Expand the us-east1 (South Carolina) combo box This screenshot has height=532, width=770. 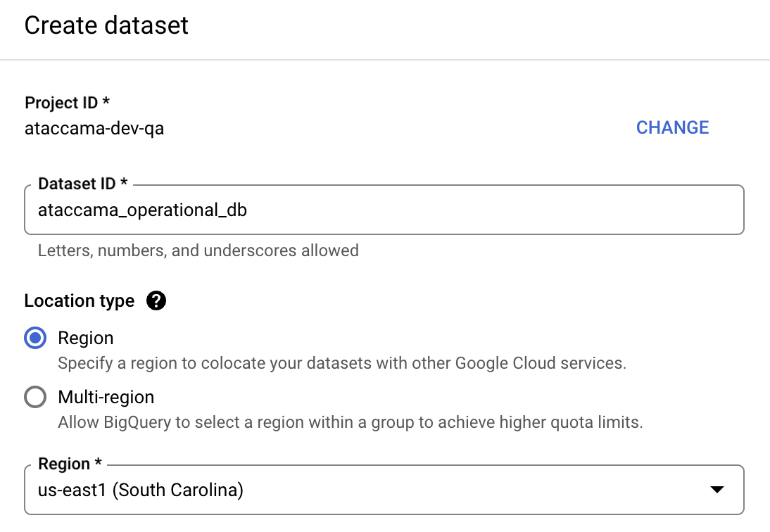click(717, 489)
